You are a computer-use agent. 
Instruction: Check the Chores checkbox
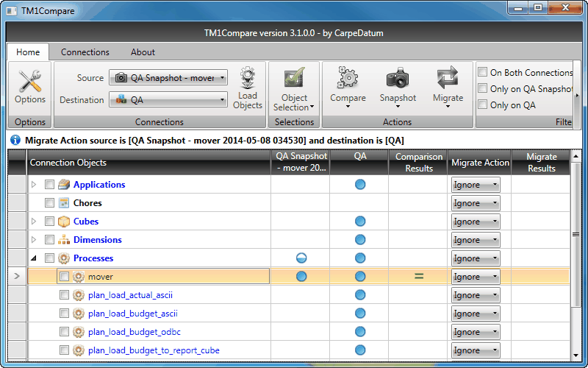click(x=49, y=203)
